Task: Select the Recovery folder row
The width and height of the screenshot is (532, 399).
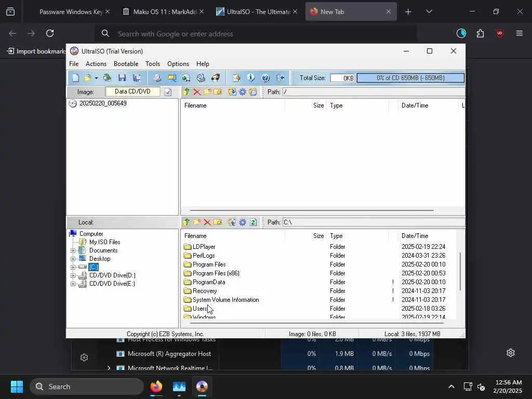Action: (x=319, y=291)
